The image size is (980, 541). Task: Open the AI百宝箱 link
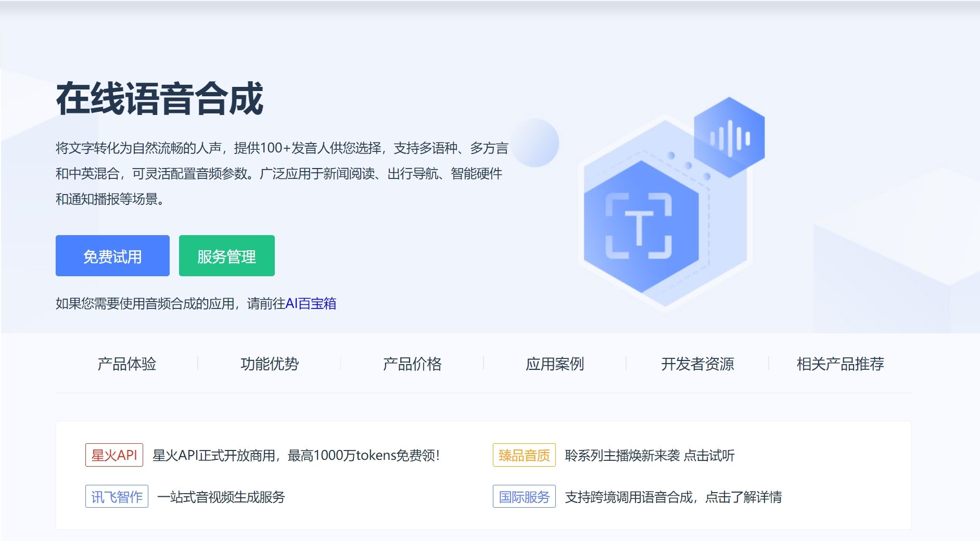[311, 304]
